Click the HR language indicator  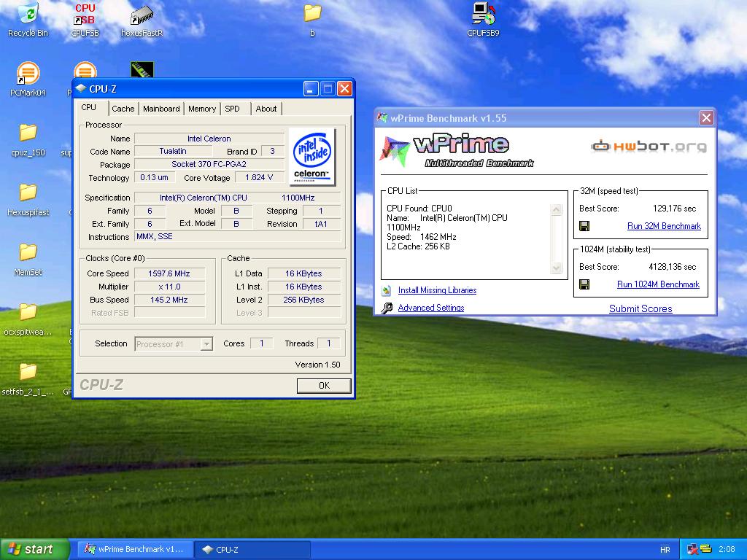[665, 550]
